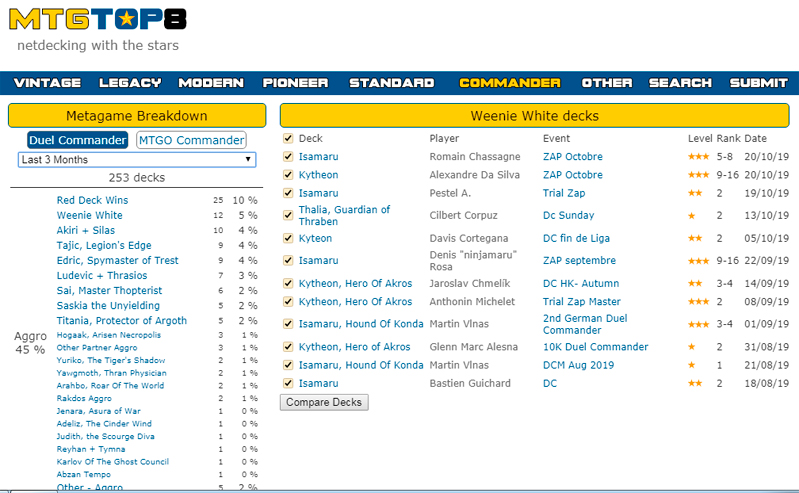View Karlov Of The Ghost Council decks

point(113,462)
